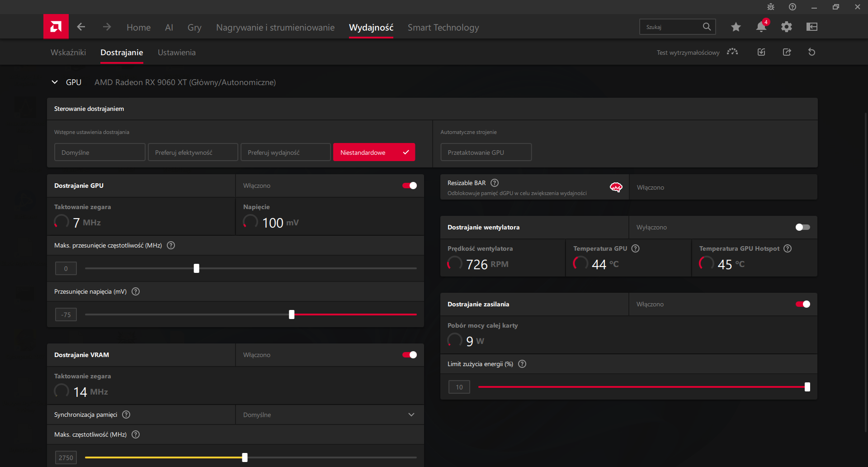The height and width of the screenshot is (467, 868).
Task: Click the AMD logo home icon
Action: pyautogui.click(x=56, y=27)
